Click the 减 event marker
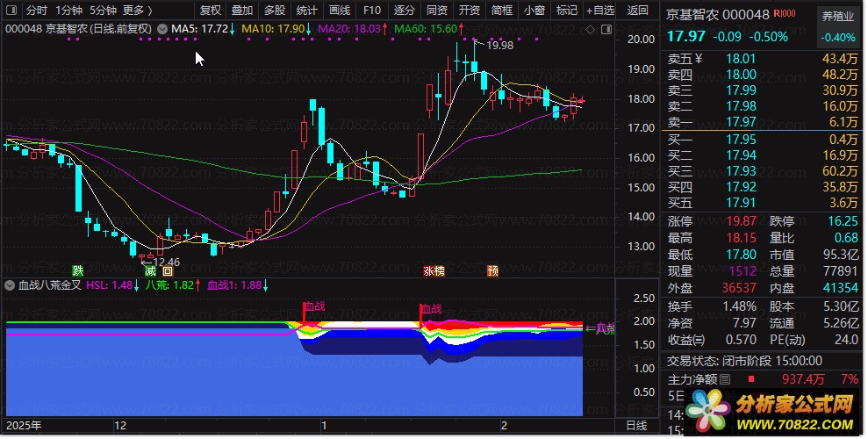Viewport: 868px width, 439px height. click(151, 270)
